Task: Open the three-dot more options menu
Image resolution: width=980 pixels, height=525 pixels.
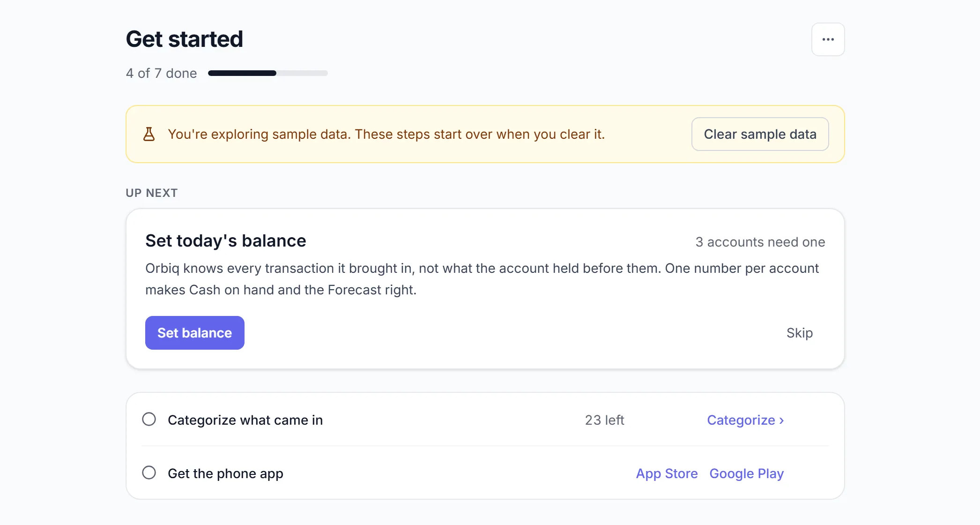Action: coord(828,39)
